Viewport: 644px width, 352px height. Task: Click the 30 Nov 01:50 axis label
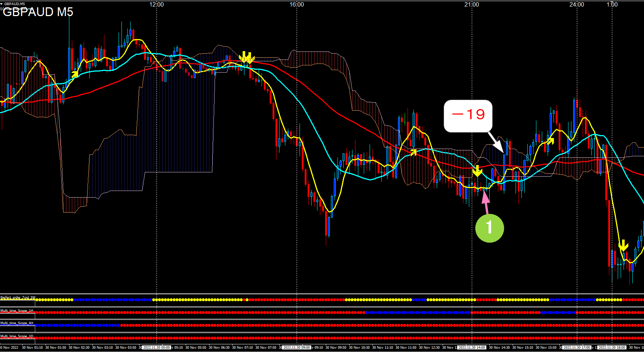click(x=55, y=348)
